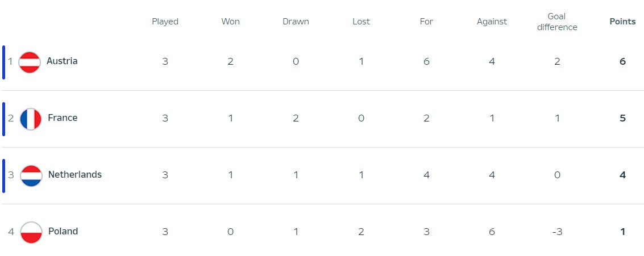
Task: Open the Austria team link
Action: click(x=62, y=61)
